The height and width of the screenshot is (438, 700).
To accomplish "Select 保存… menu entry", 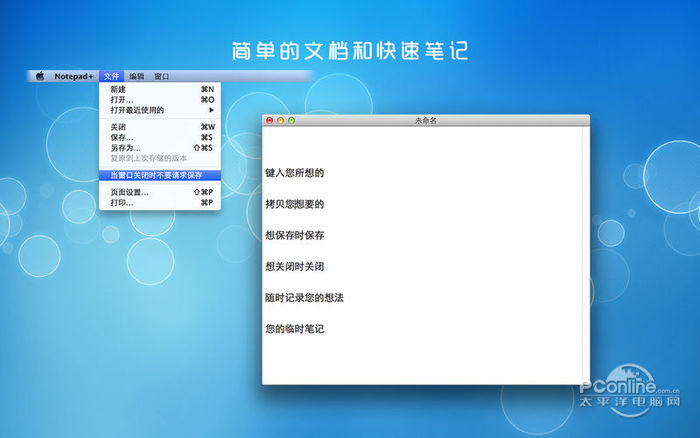I will click(x=160, y=137).
